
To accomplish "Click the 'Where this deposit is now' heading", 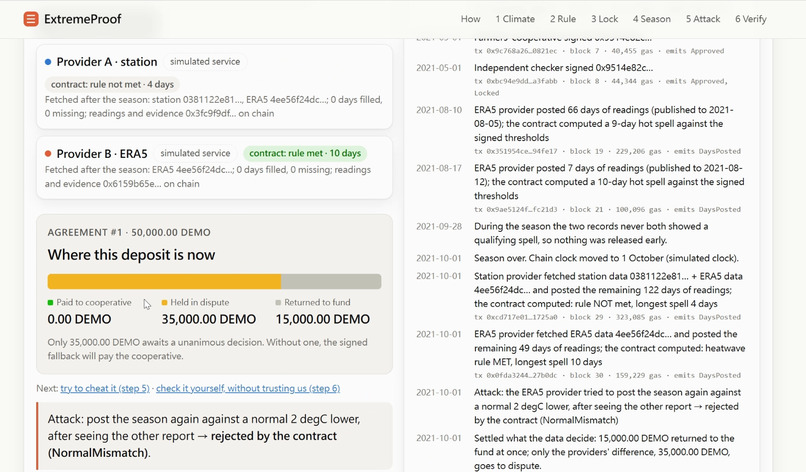I will tap(132, 255).
